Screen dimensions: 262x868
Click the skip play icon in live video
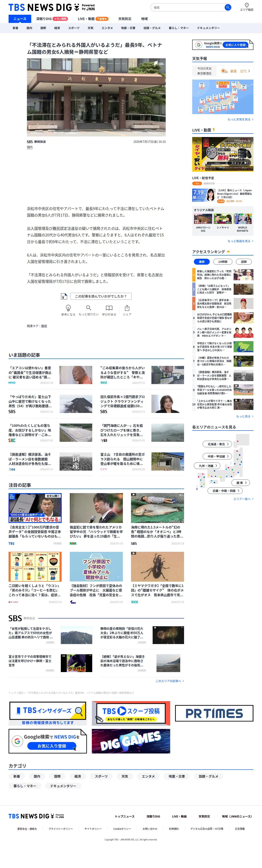[x=246, y=163]
